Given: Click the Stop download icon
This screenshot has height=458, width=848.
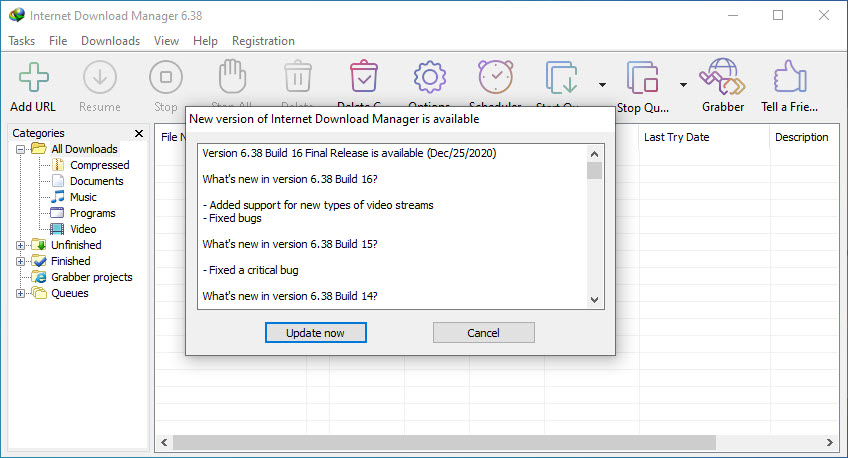Looking at the screenshot, I should click(166, 77).
